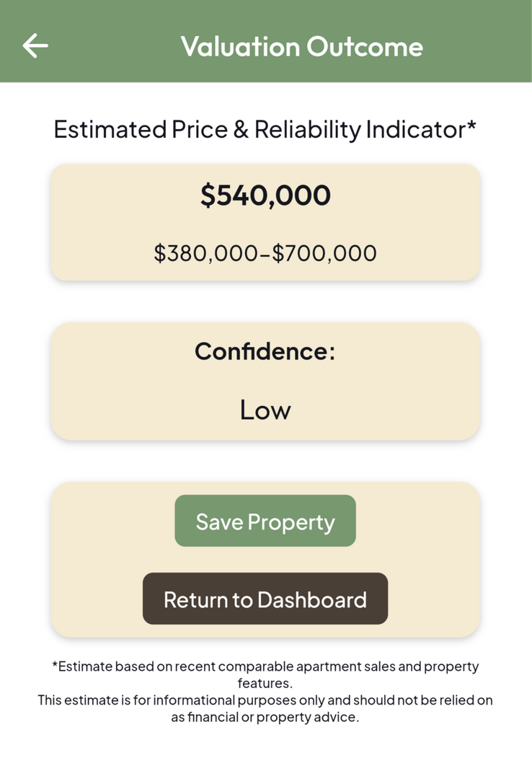Click the bold Confidence: label
The width and height of the screenshot is (532, 776).
265,351
